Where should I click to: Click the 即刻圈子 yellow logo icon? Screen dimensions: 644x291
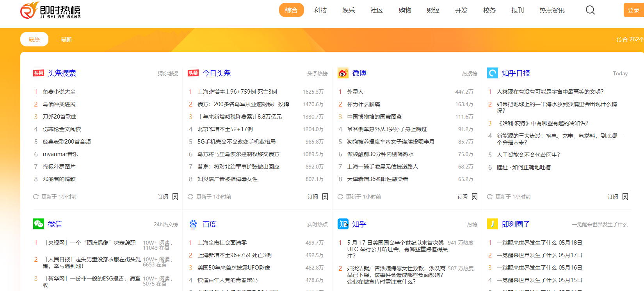[493, 224]
